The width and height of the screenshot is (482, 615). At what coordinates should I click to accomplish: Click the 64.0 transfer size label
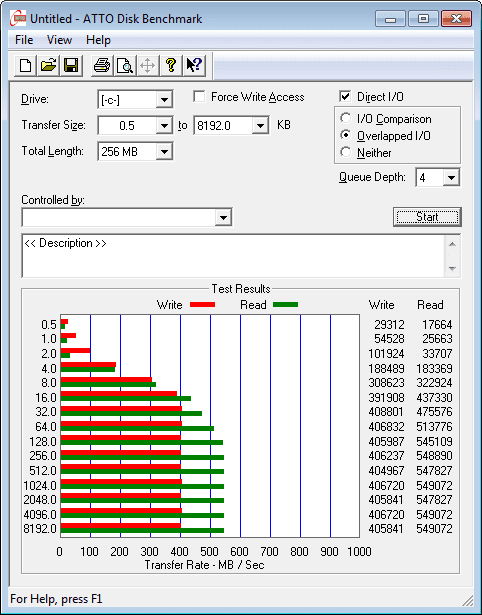(46, 427)
